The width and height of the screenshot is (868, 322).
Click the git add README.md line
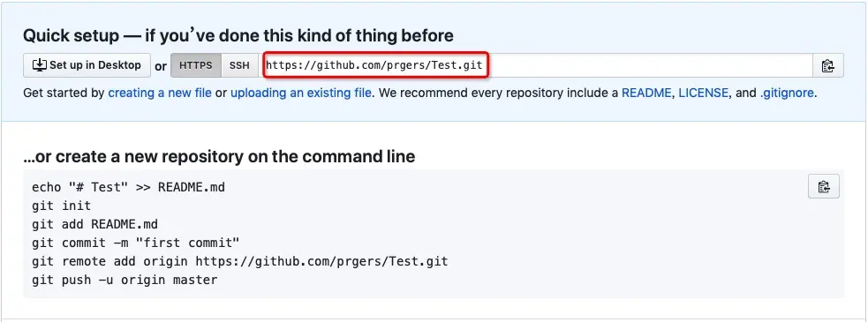(x=95, y=224)
